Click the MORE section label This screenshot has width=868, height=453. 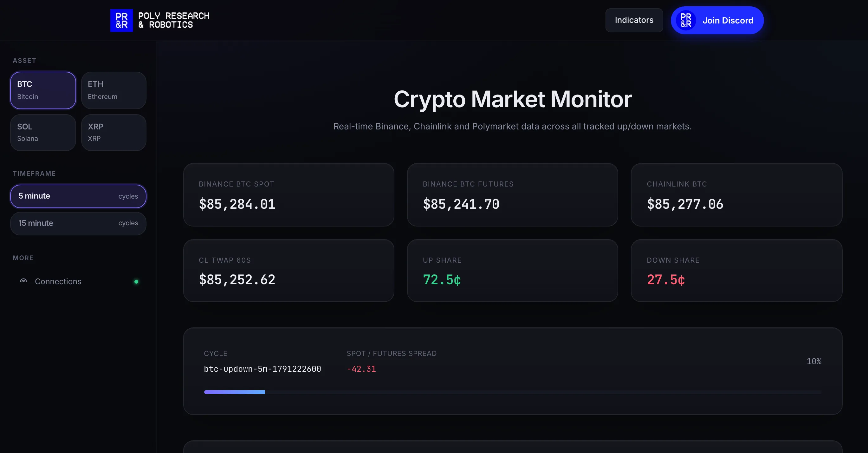23,258
